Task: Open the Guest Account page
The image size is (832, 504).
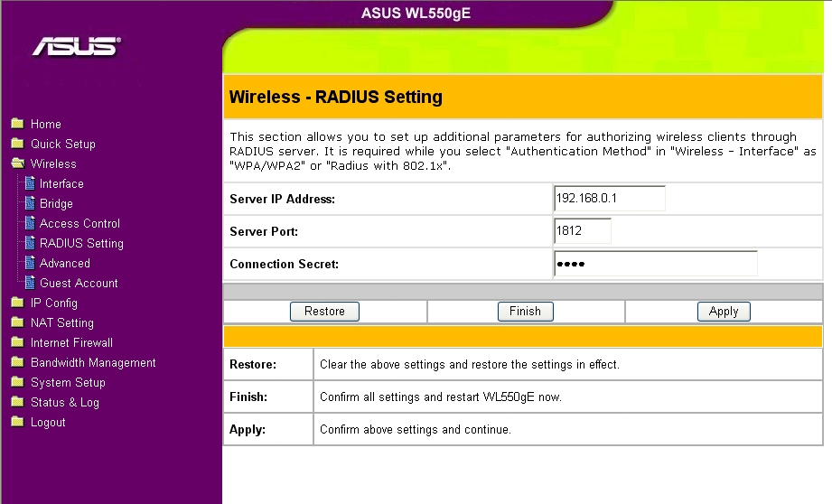Action: click(x=79, y=284)
